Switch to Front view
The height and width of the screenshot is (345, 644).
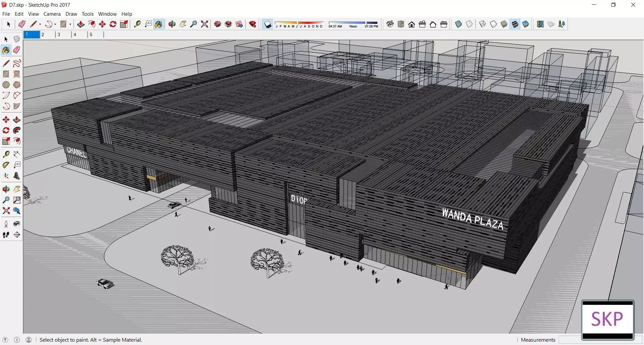point(412,24)
